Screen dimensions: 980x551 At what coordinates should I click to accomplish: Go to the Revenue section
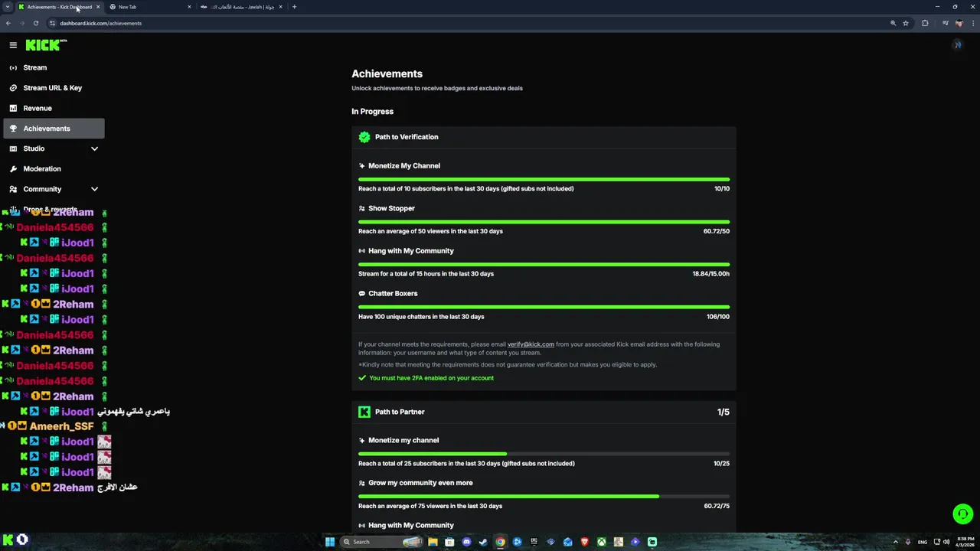[54, 108]
